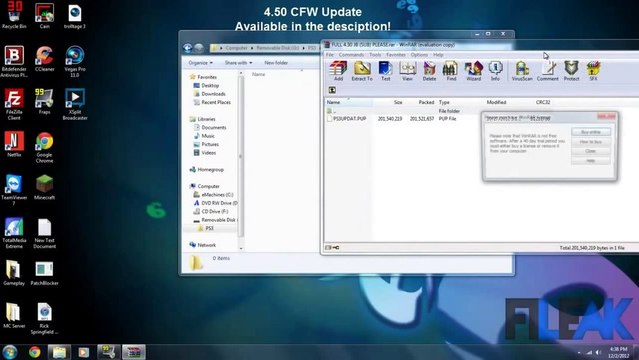Open the Commands menu in WinRAR

click(x=351, y=55)
